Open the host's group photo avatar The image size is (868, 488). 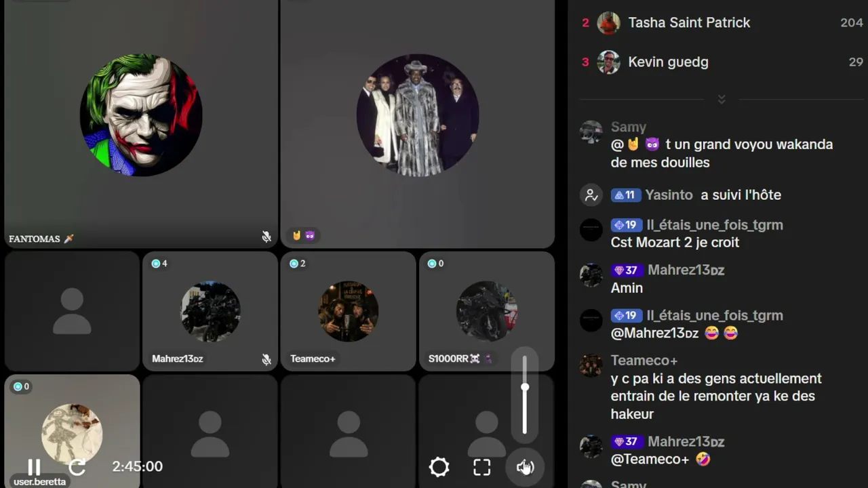(418, 115)
